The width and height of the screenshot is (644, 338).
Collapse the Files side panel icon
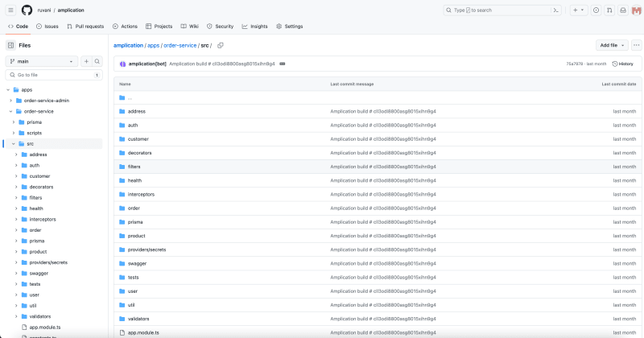click(x=11, y=46)
